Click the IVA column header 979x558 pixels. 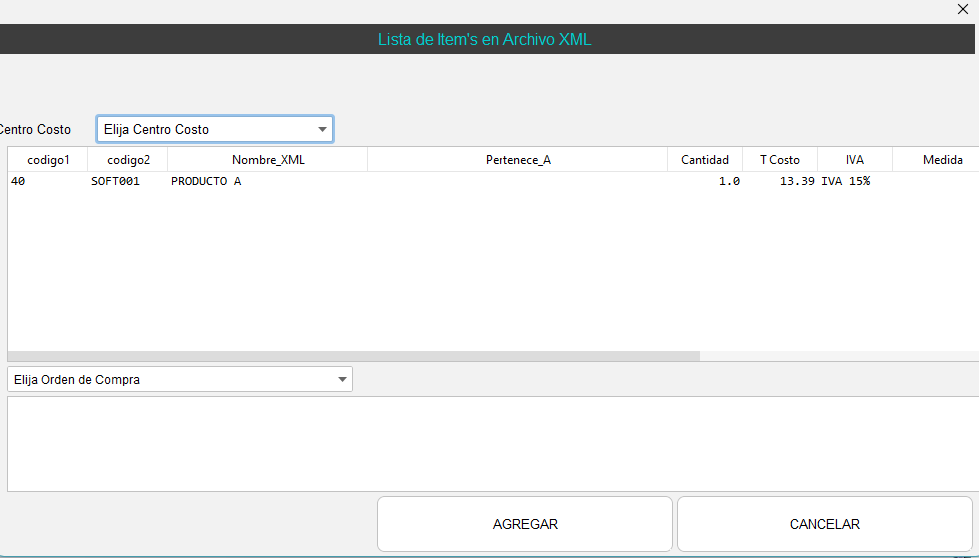[855, 160]
